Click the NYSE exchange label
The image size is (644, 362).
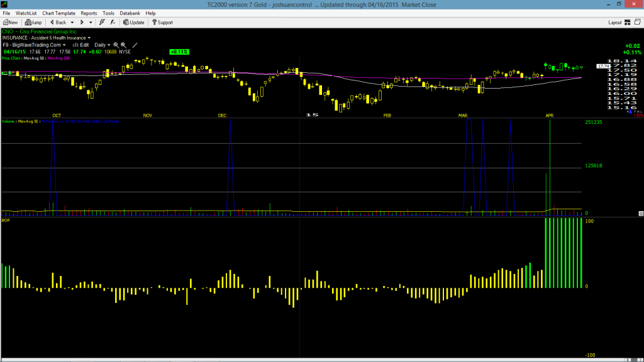[x=125, y=52]
